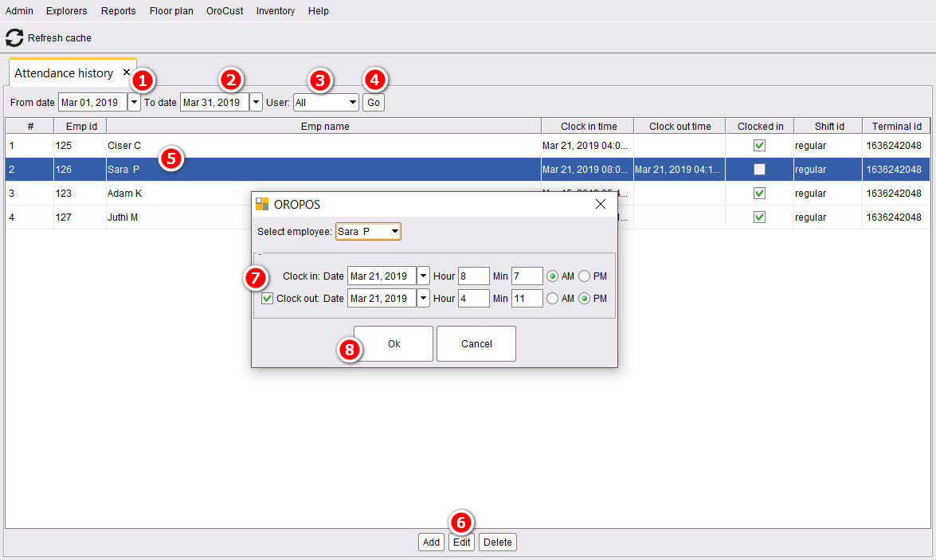Image resolution: width=936 pixels, height=560 pixels.
Task: Click Sara P's clock out time cell
Action: tap(679, 170)
